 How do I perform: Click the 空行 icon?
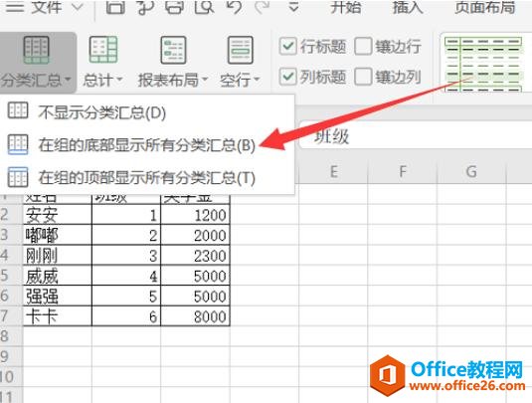[241, 50]
